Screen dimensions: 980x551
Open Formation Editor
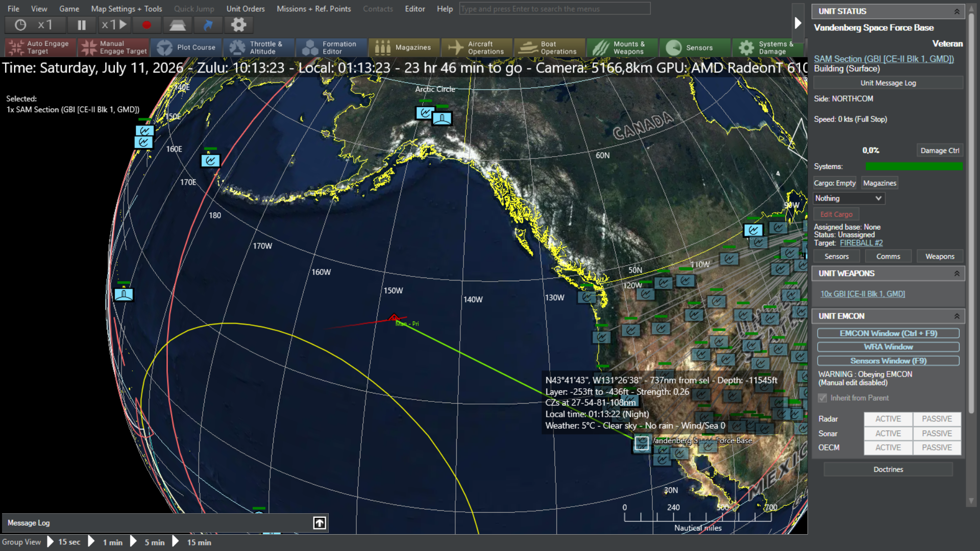[x=332, y=47]
